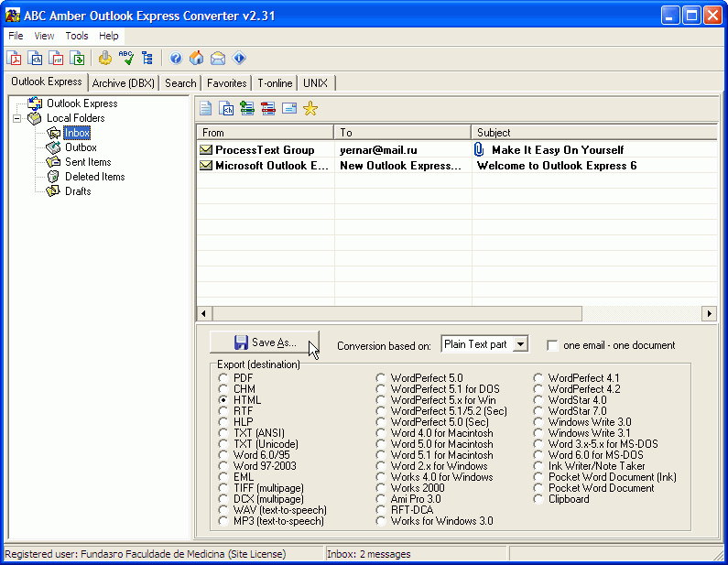728x565 pixels.
Task: Click the plain document icon above message list
Action: (206, 109)
